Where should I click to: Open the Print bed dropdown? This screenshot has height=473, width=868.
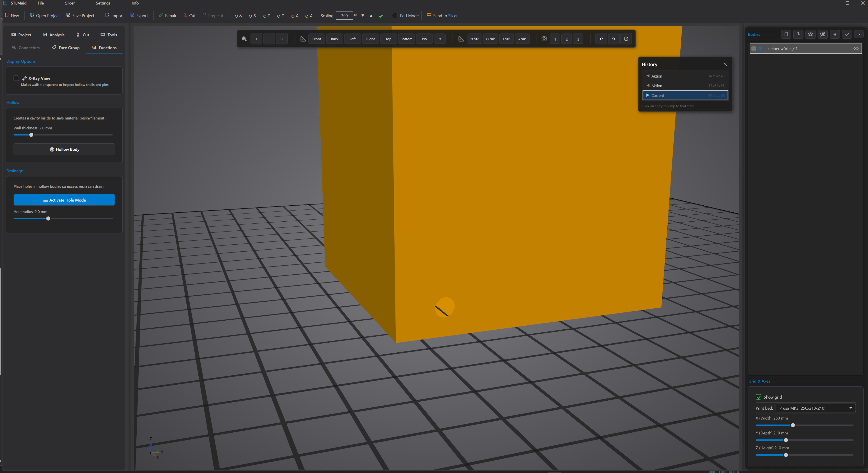[815, 408]
